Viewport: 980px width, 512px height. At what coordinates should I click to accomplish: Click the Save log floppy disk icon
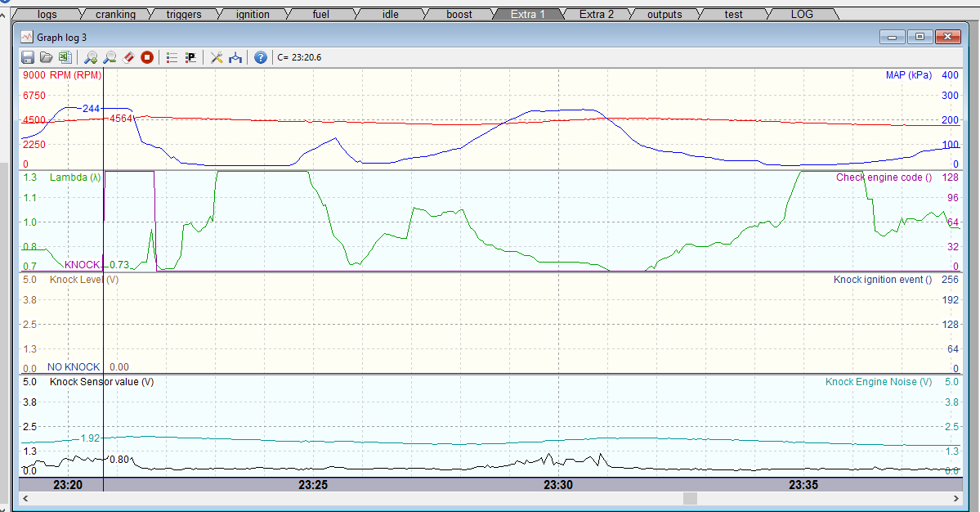point(28,57)
